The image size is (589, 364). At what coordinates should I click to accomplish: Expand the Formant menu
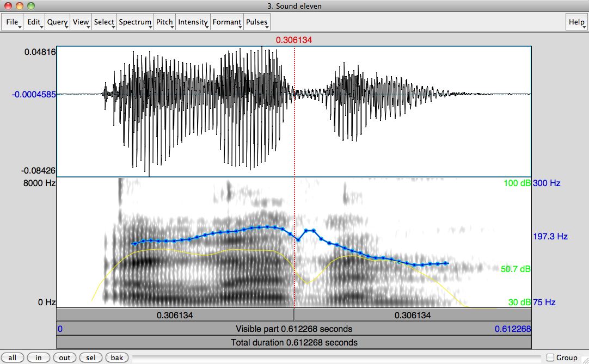(x=227, y=22)
